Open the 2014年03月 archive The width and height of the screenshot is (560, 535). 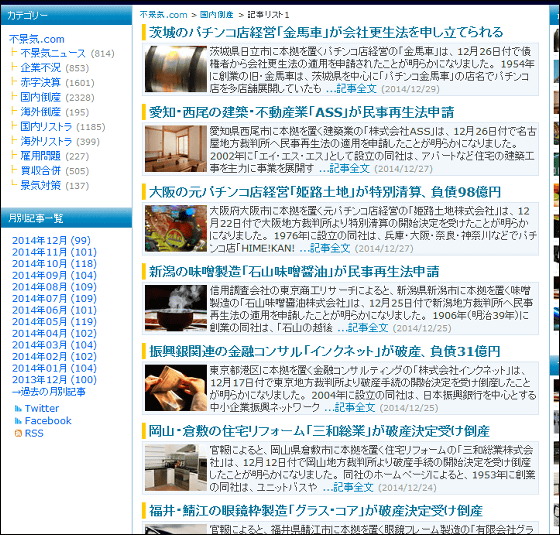tap(54, 345)
